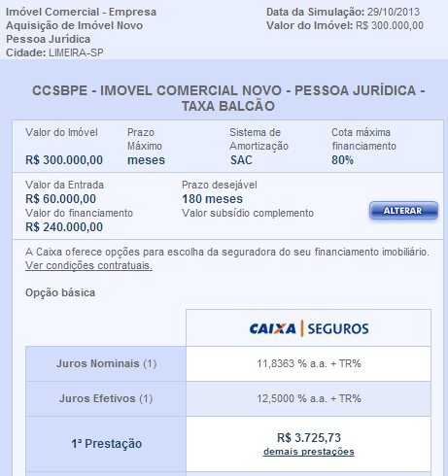The height and width of the screenshot is (476, 448).
Task: Click the Cidade LIMEIRA-SP text
Action: (x=54, y=52)
